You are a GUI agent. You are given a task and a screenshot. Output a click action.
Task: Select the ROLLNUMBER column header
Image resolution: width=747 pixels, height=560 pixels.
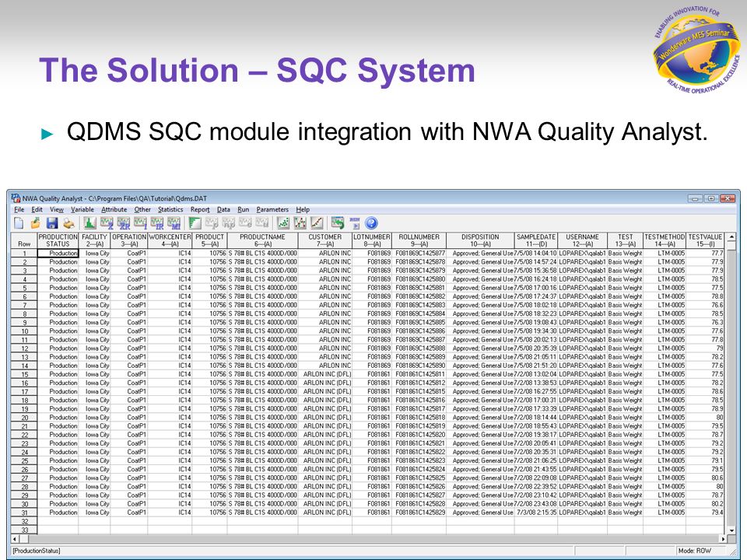coord(419,240)
